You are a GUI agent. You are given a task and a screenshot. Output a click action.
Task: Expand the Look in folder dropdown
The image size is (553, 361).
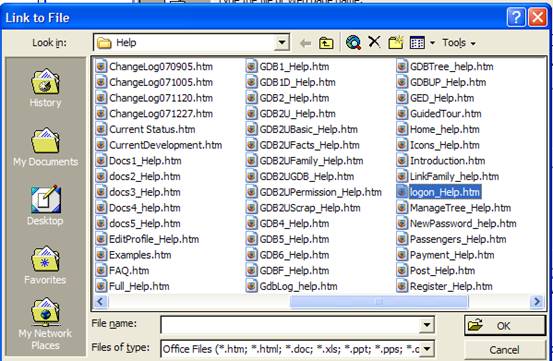(x=281, y=43)
